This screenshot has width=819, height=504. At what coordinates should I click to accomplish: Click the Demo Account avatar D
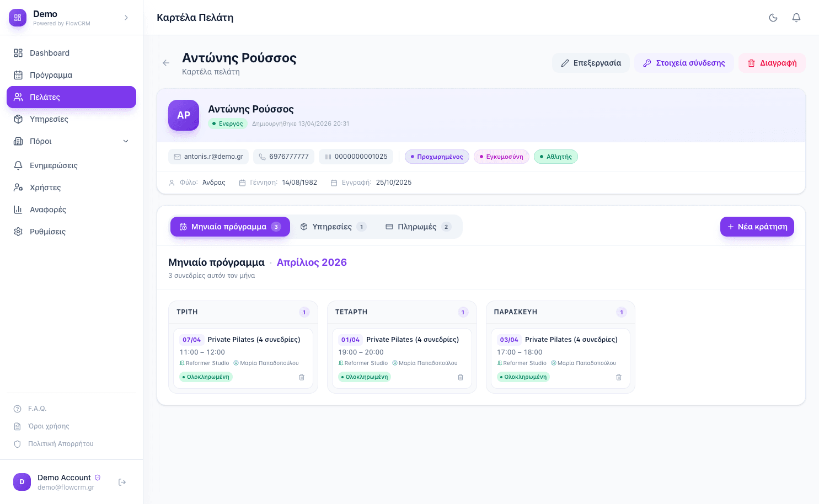22,482
